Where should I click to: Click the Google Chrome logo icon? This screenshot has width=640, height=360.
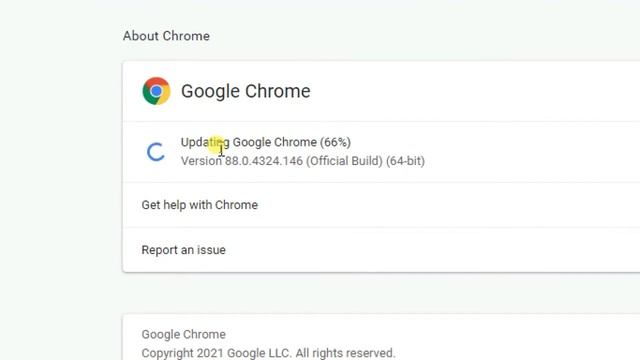click(156, 91)
